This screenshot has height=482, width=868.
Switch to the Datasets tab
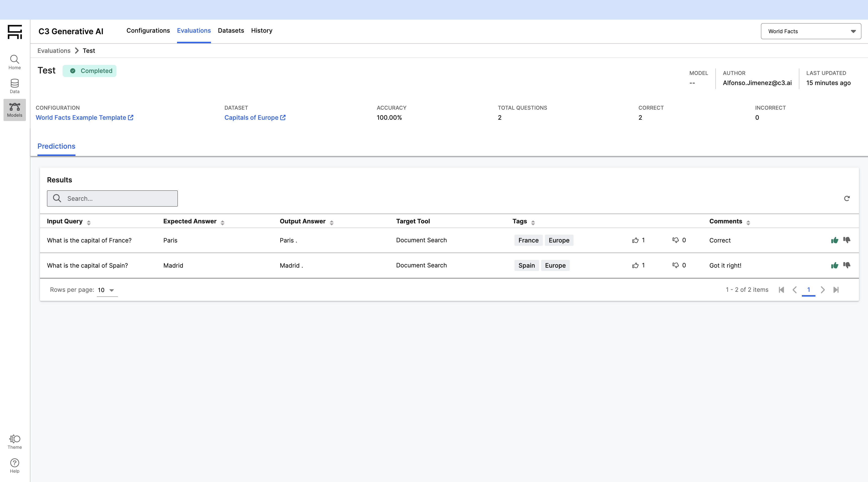pos(231,31)
